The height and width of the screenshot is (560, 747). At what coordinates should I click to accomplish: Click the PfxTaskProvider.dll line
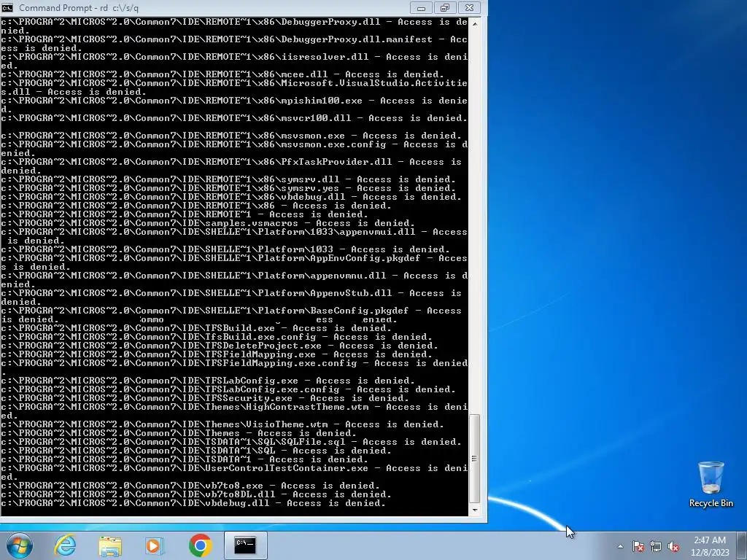click(x=231, y=166)
